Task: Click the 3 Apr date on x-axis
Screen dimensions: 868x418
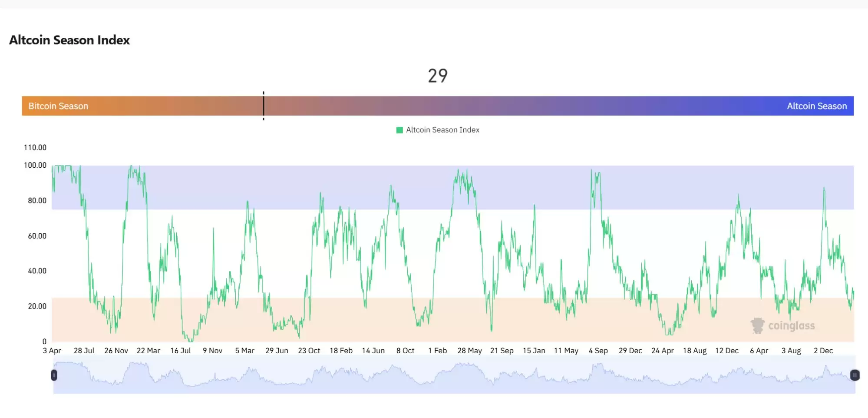Action: 52,351
